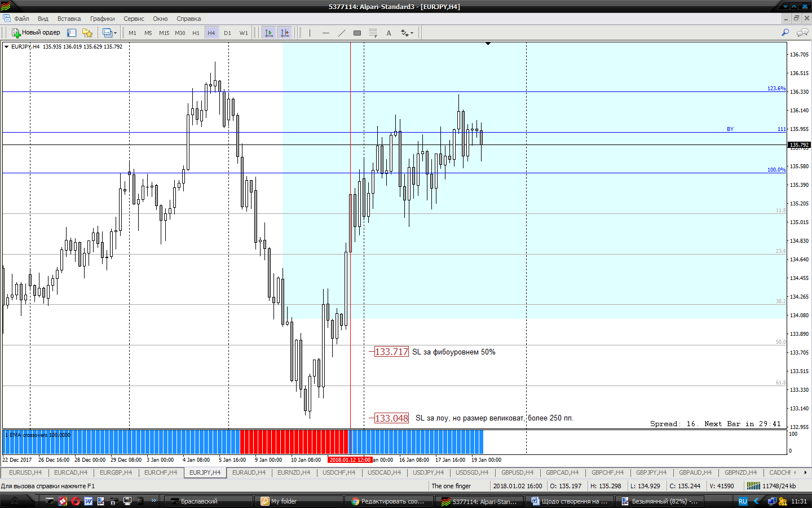Open the Сервис menu
This screenshot has width=812, height=508.
(134, 19)
